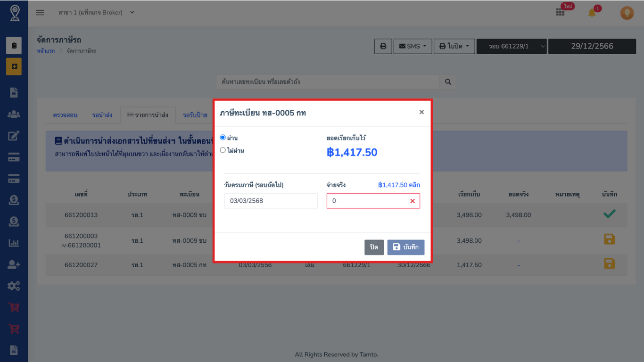Click the เรียกเก็บ column header
Screen dimensions: 644x362
(469, 194)
